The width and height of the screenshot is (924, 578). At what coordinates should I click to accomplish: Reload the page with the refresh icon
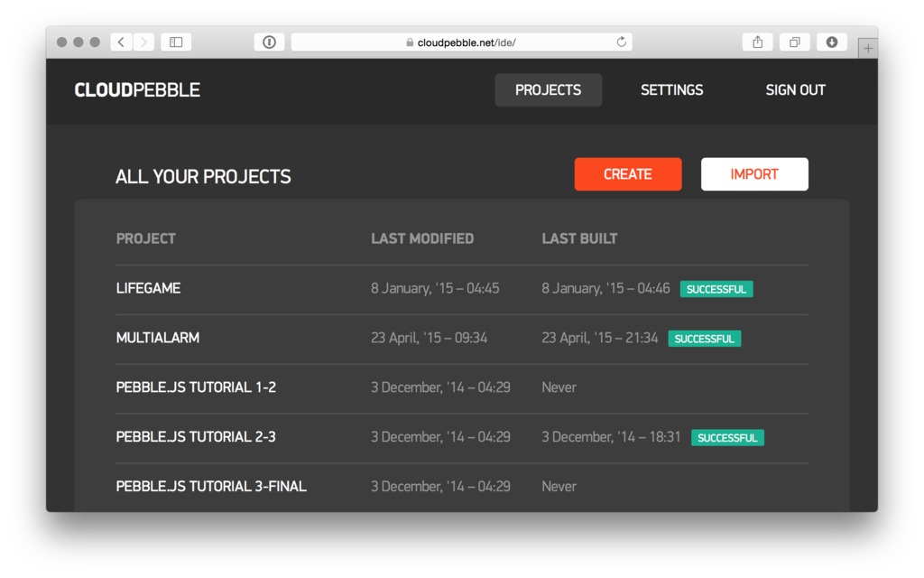[621, 42]
